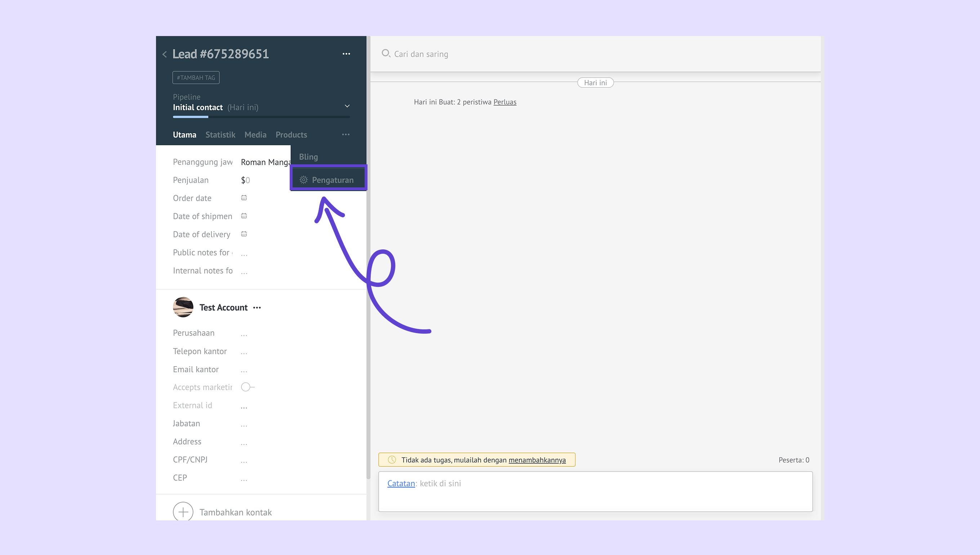Click the pipeline stage progress bar
The width and height of the screenshot is (980, 555).
click(261, 117)
